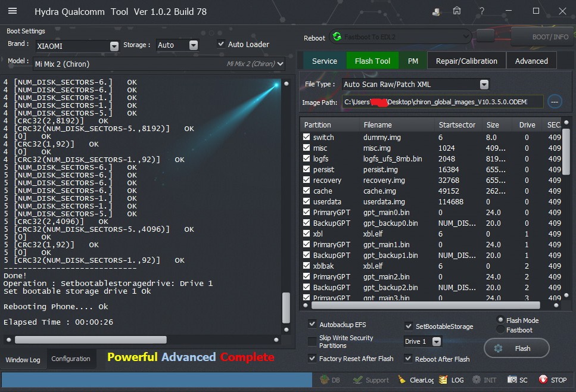Click the Drive column header
This screenshot has height=392, width=576.
(527, 125)
